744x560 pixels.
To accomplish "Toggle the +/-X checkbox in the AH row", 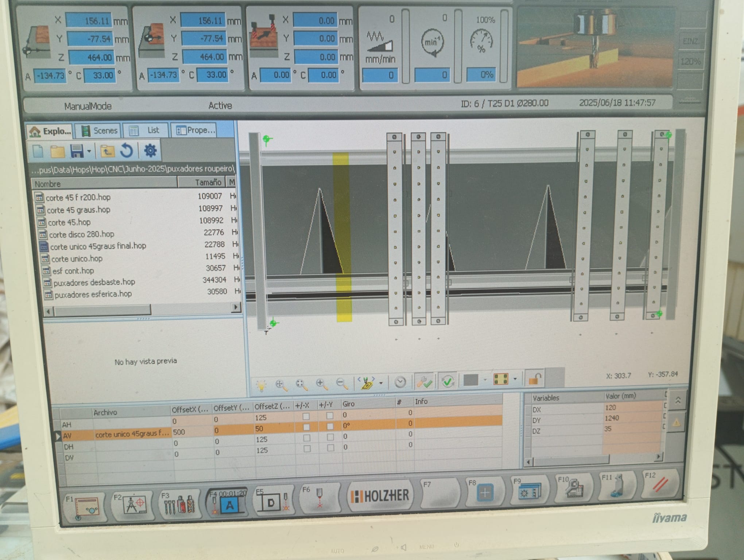I will tap(306, 416).
